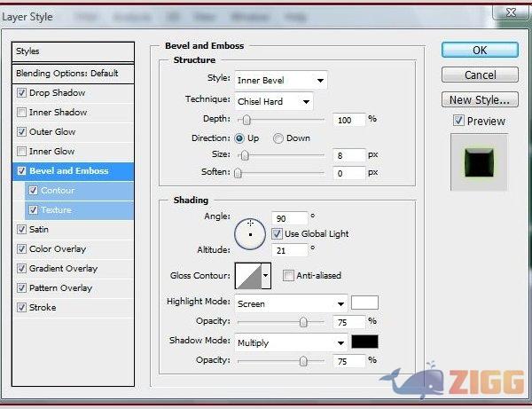Open the Style dropdown showing Inner Bevel

(x=280, y=81)
